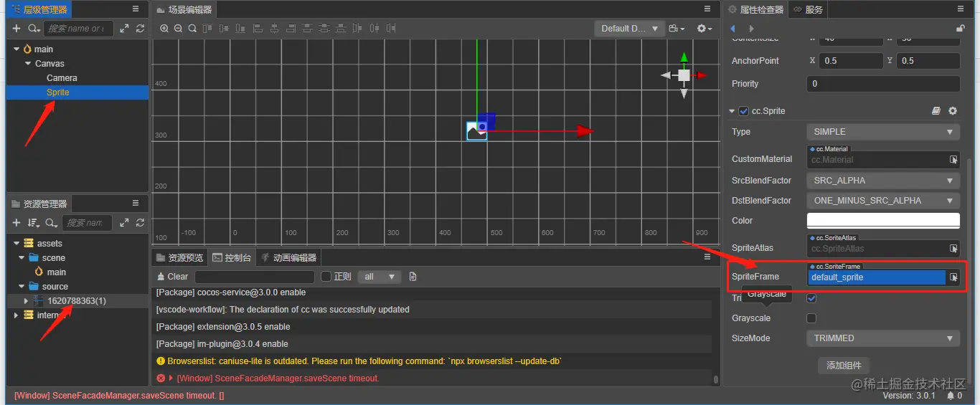Switch to the 动画编辑器 tab
980x405 pixels.
pyautogui.click(x=287, y=257)
